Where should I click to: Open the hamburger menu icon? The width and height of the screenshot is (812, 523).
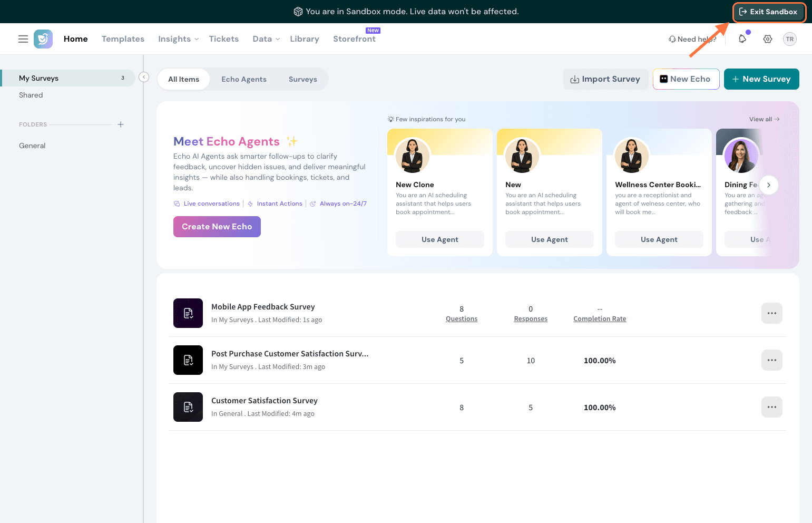[23, 39]
